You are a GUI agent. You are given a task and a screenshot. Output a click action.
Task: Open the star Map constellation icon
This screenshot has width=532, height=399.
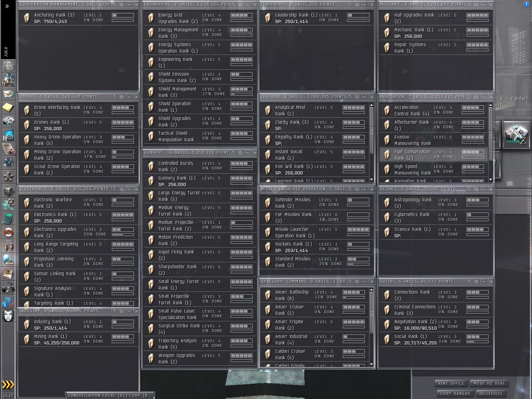pos(8,163)
